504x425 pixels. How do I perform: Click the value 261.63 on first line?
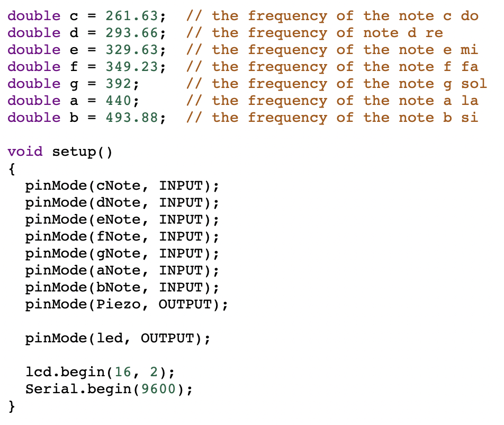click(132, 16)
